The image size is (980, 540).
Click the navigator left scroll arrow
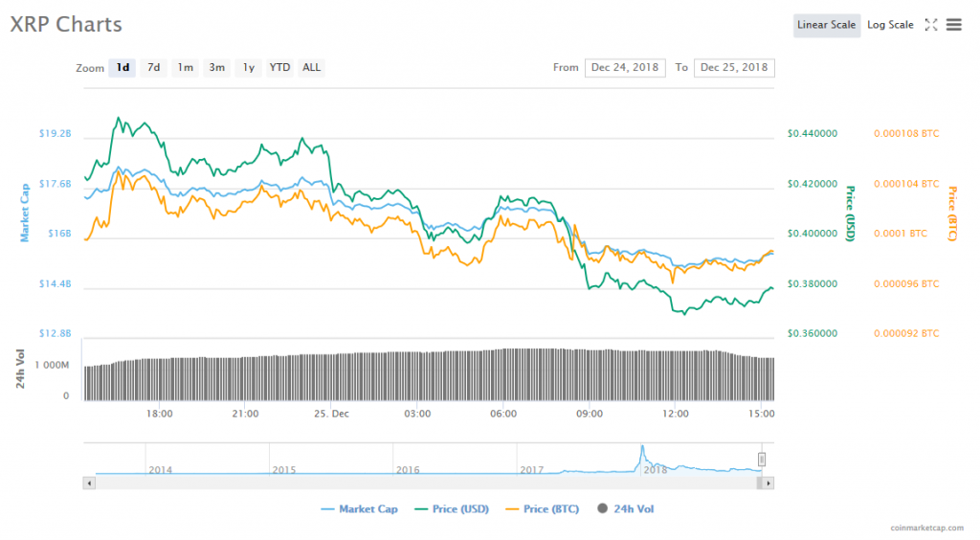(x=90, y=484)
